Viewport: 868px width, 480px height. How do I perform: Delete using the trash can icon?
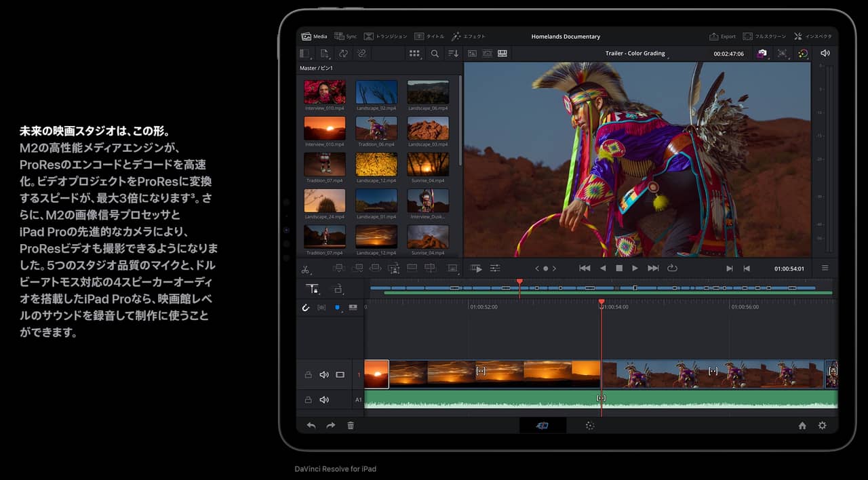click(351, 426)
